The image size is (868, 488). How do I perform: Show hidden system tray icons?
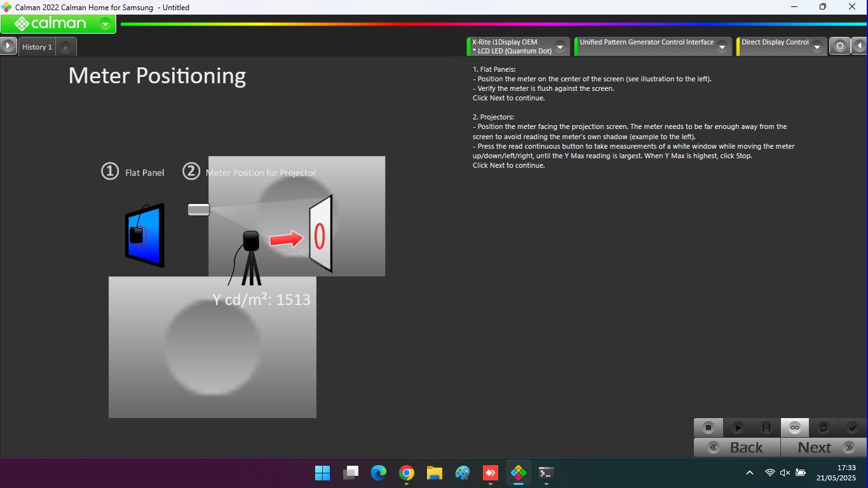pos(750,473)
